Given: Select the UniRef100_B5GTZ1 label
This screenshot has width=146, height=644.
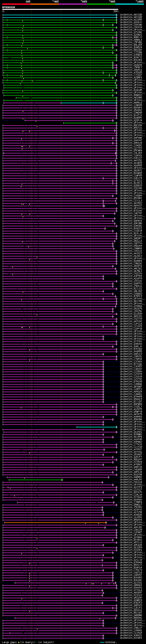Looking at the screenshot, I should pyautogui.click(x=131, y=128).
